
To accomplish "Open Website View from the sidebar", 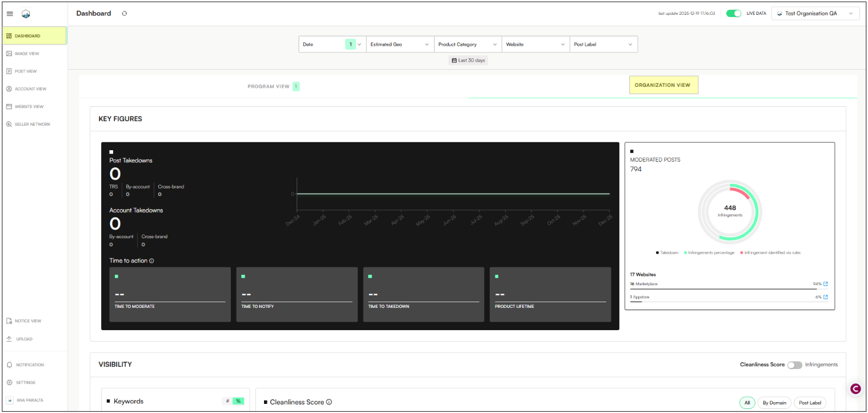I will (34, 107).
